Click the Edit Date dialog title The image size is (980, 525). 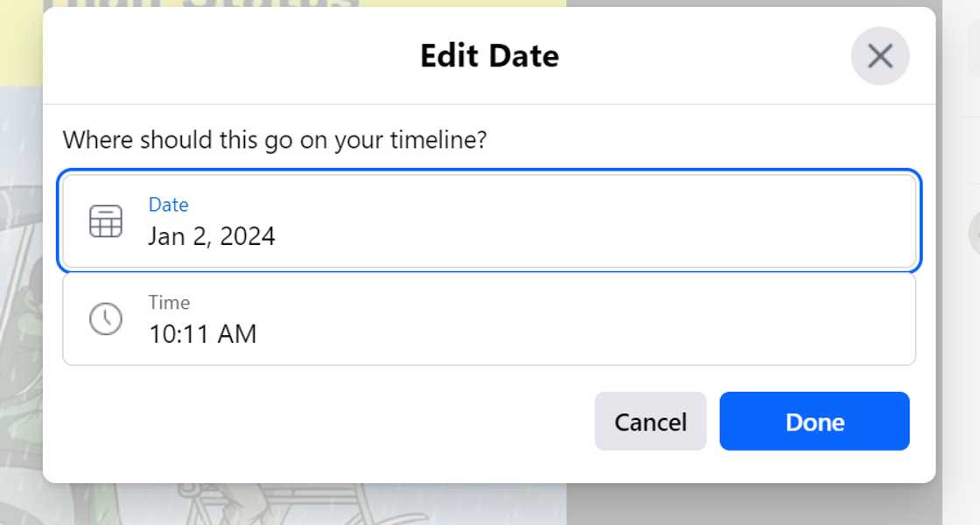[x=489, y=56]
